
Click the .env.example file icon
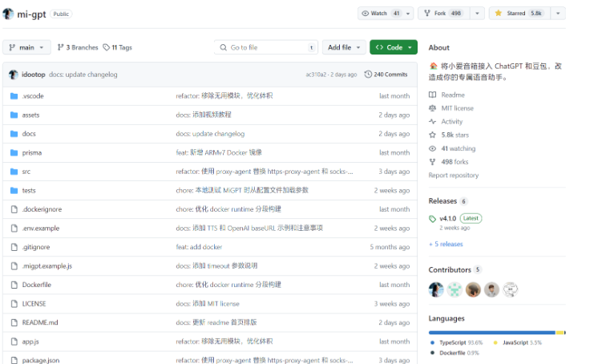click(x=14, y=229)
